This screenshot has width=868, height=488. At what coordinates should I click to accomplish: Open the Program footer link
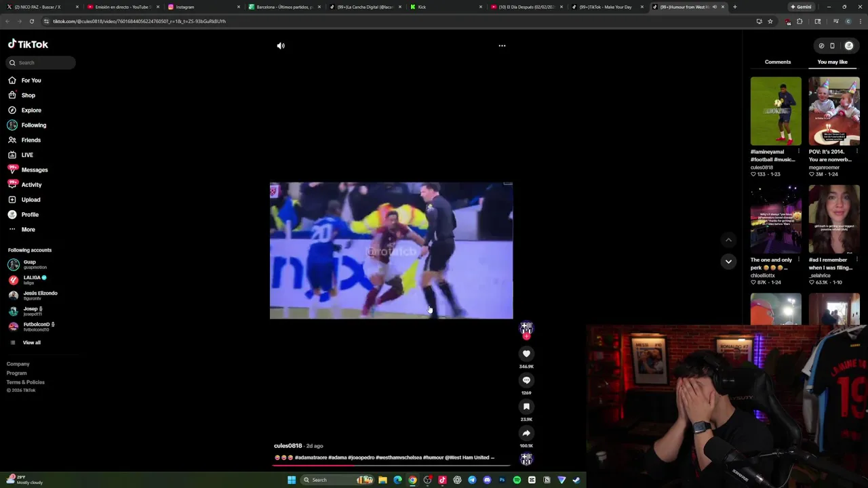pyautogui.click(x=17, y=373)
